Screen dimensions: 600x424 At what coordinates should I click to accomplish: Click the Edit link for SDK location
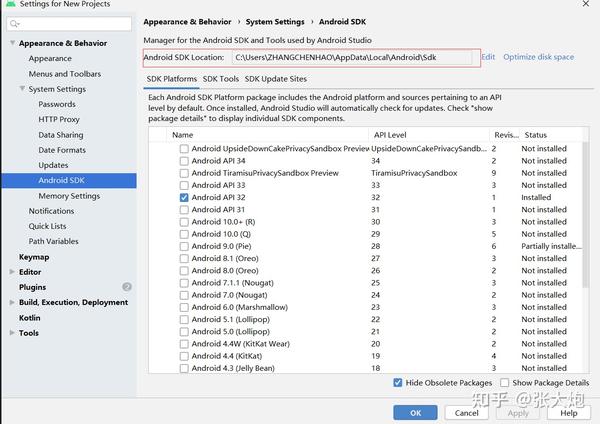tap(488, 58)
